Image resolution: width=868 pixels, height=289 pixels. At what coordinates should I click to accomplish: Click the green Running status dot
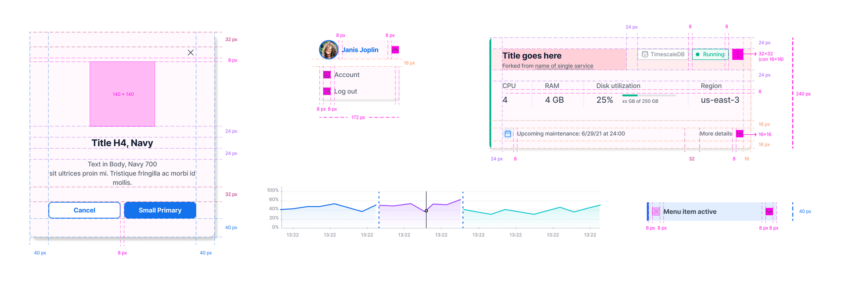698,55
